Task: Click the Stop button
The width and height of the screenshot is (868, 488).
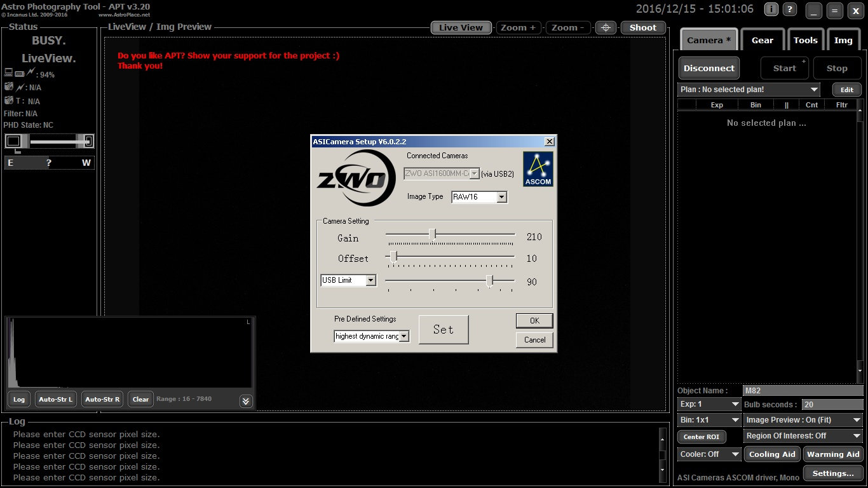Action: click(837, 68)
